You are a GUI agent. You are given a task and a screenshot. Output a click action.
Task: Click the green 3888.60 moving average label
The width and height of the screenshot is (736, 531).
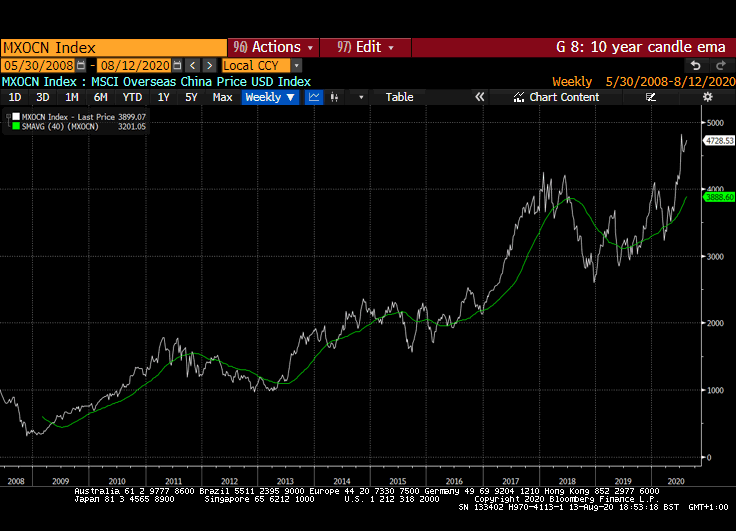719,197
